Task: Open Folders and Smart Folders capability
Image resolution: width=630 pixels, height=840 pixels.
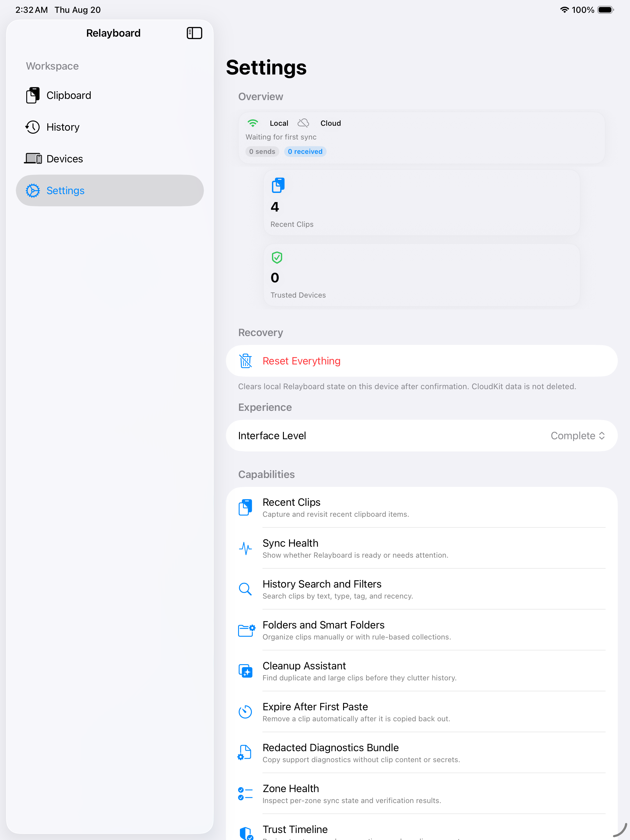Action: (x=422, y=630)
